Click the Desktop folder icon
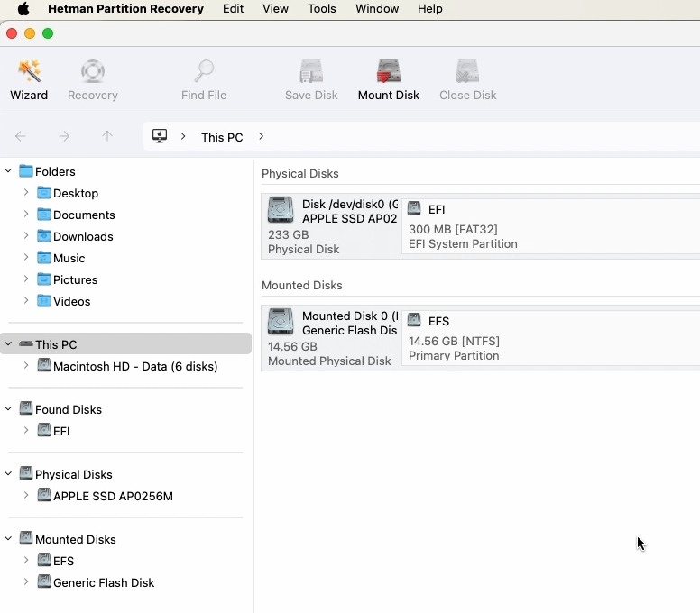700x613 pixels. click(43, 193)
